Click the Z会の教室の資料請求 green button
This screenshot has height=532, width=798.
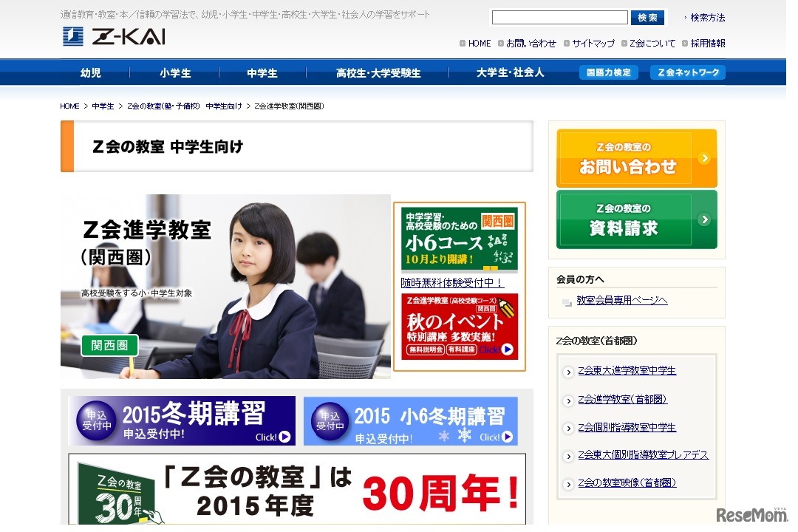(x=637, y=219)
